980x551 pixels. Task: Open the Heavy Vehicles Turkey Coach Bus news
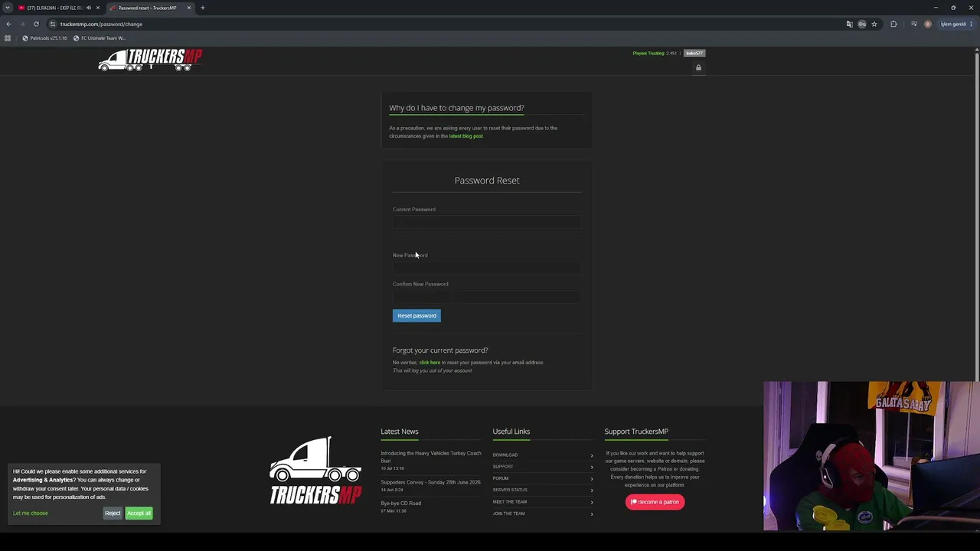click(x=431, y=457)
